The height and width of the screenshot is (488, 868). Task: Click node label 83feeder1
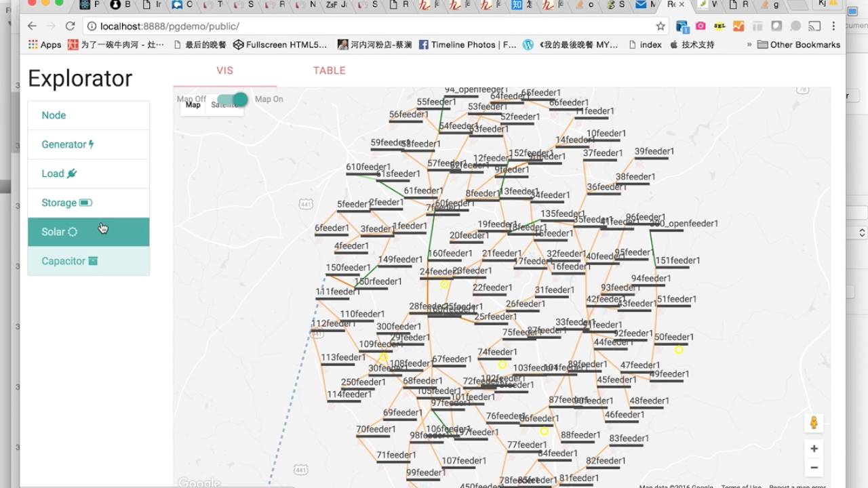(x=629, y=439)
